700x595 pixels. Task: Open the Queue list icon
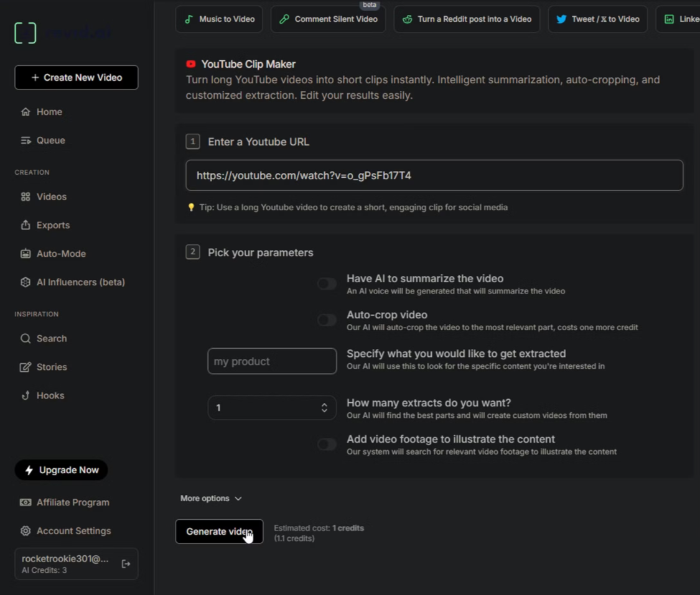[26, 141]
